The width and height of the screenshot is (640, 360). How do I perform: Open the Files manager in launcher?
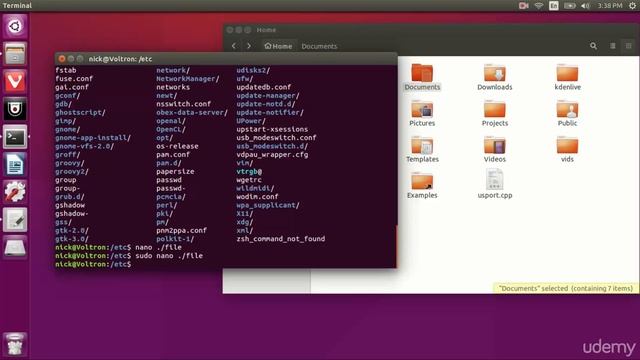click(15, 54)
